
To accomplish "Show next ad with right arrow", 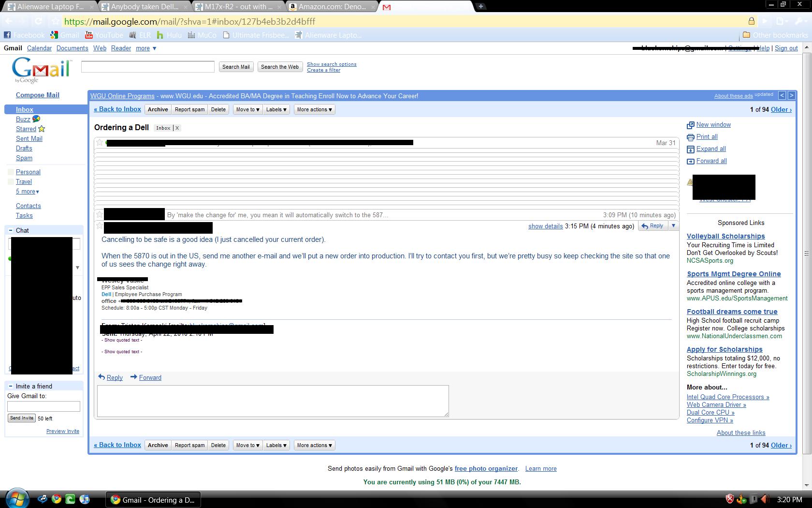I will point(791,95).
